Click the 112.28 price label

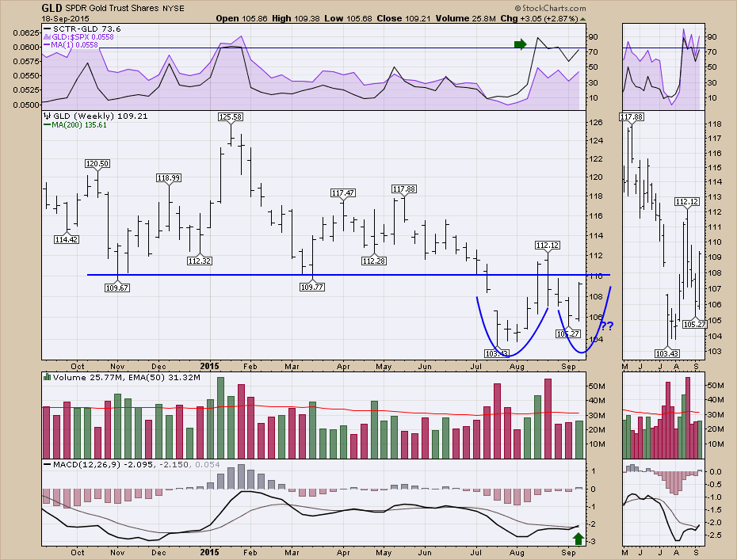[x=374, y=261]
